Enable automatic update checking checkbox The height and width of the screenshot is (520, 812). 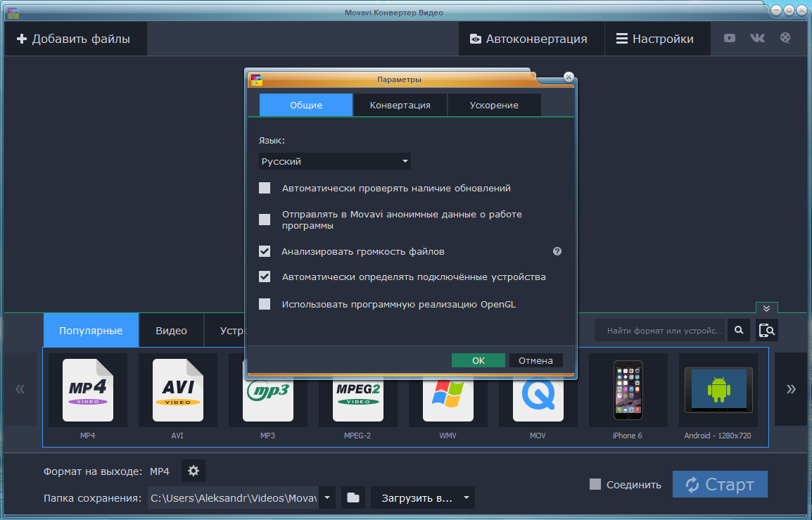tap(265, 188)
